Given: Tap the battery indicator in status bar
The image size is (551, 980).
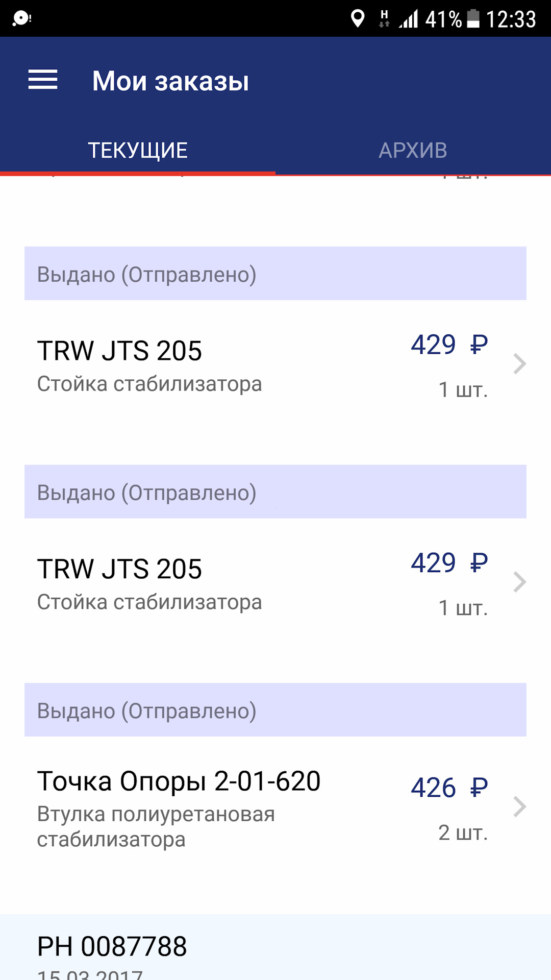Looking at the screenshot, I should [473, 19].
